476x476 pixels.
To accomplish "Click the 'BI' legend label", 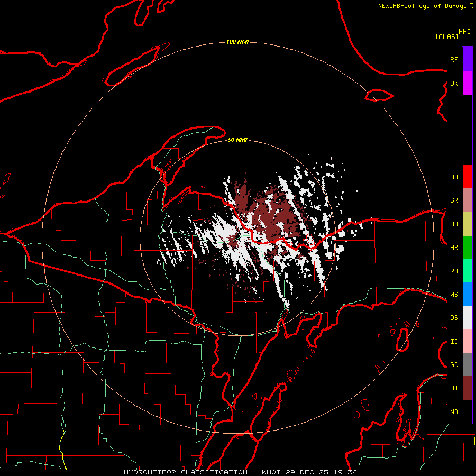I will (x=454, y=388).
